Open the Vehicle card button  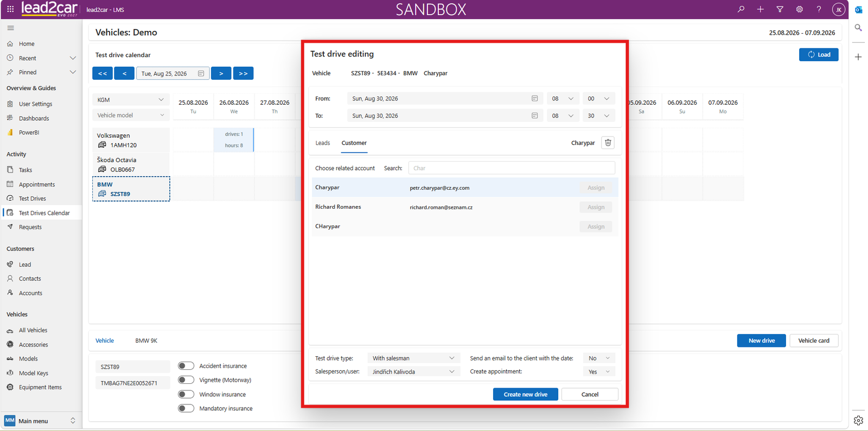[814, 340]
